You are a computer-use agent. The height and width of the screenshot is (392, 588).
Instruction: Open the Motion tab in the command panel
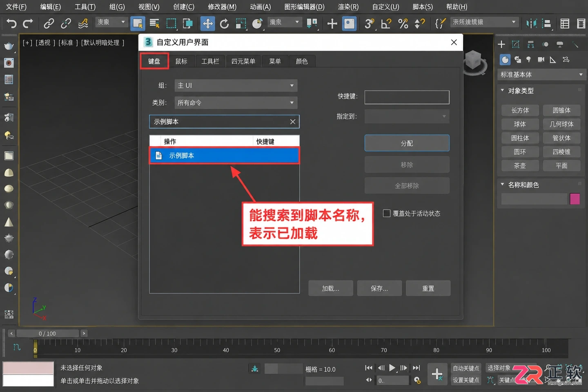546,44
